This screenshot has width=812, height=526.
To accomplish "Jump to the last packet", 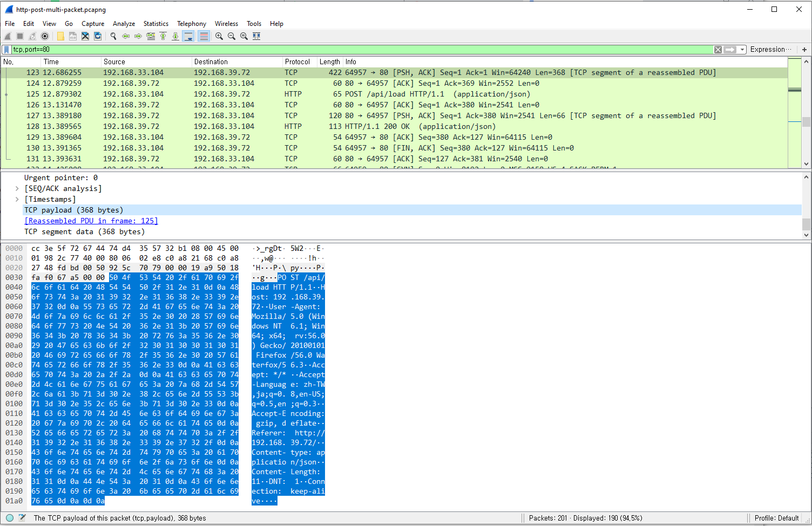I will tap(175, 36).
